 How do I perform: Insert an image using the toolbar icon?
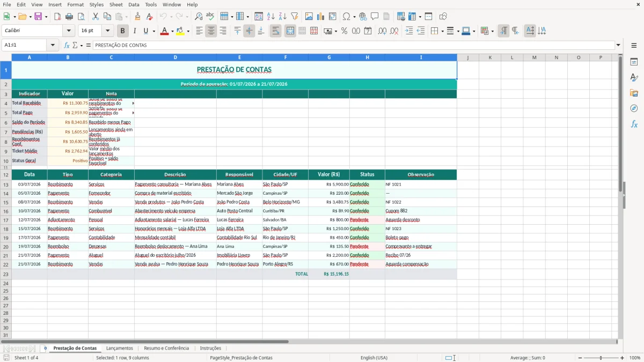click(309, 17)
